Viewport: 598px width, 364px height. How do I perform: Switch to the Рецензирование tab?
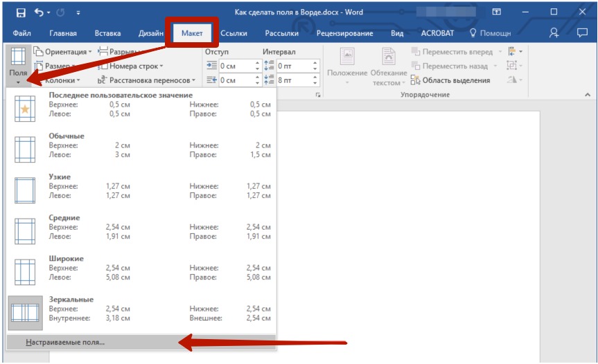(345, 33)
